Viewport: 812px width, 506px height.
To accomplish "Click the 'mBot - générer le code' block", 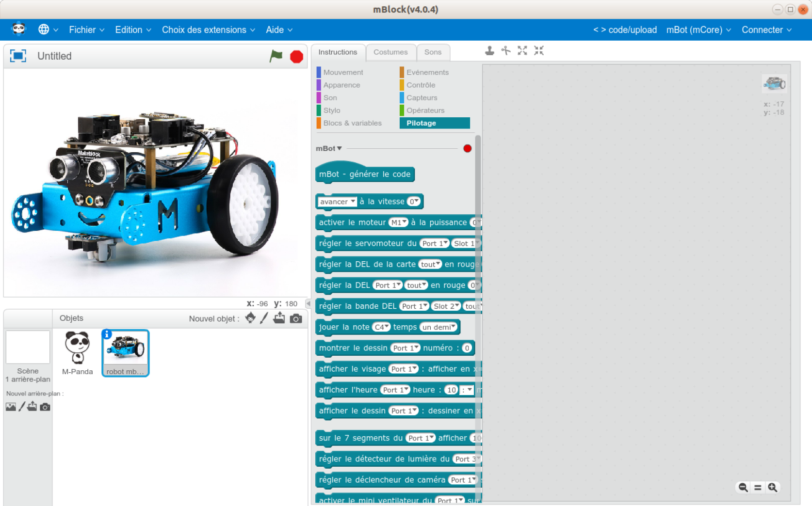I will [x=365, y=174].
